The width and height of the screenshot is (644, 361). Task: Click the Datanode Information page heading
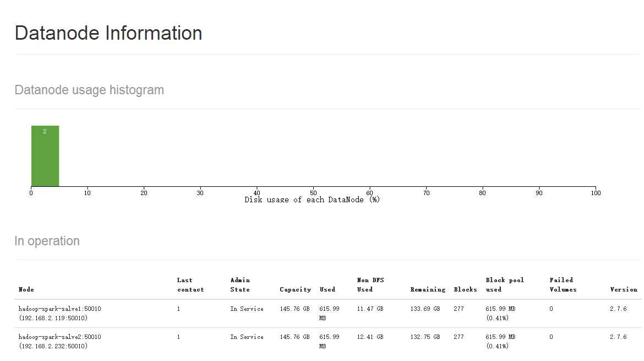(x=108, y=33)
